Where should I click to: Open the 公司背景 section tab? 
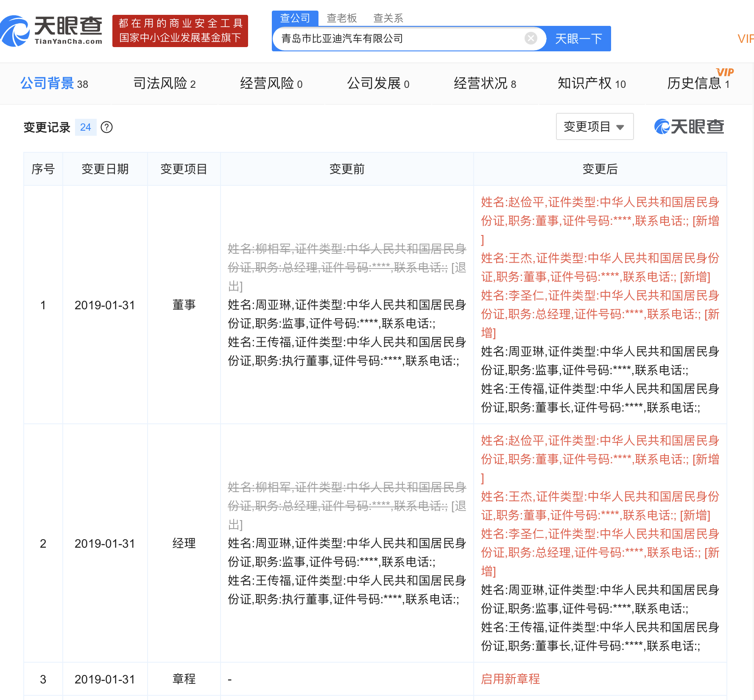point(54,83)
